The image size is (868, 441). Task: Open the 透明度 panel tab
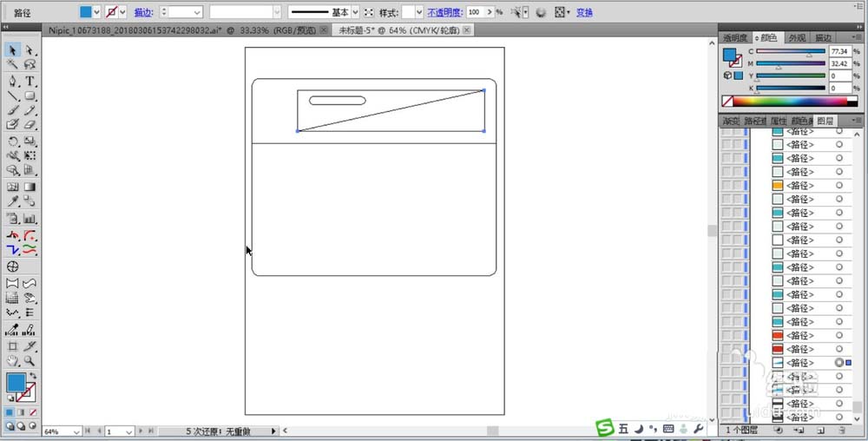735,37
